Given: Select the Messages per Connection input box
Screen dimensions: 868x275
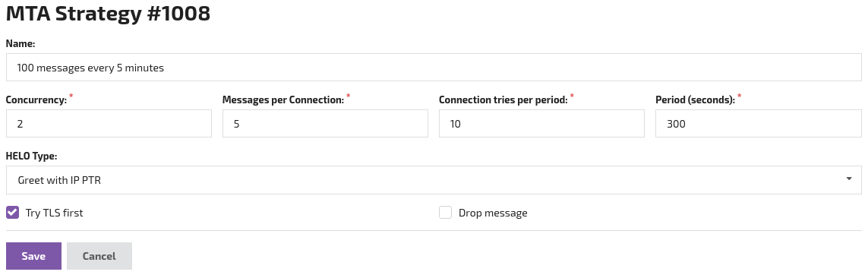Looking at the screenshot, I should point(325,123).
